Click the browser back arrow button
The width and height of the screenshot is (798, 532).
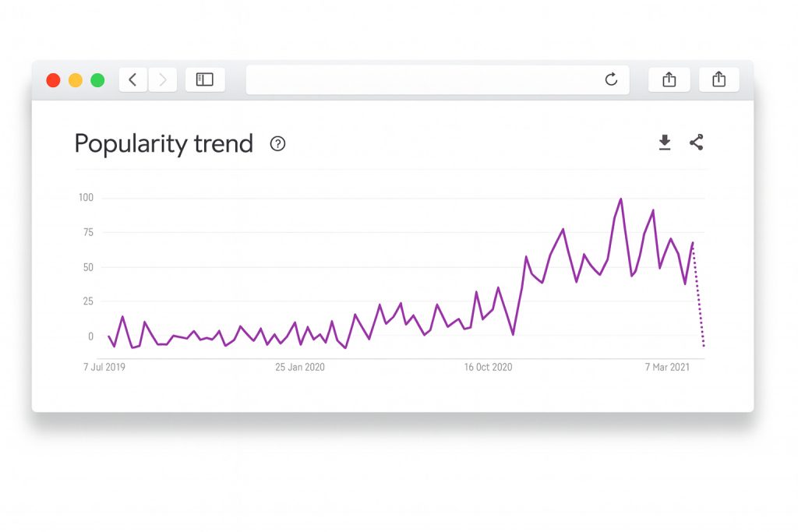click(132, 79)
